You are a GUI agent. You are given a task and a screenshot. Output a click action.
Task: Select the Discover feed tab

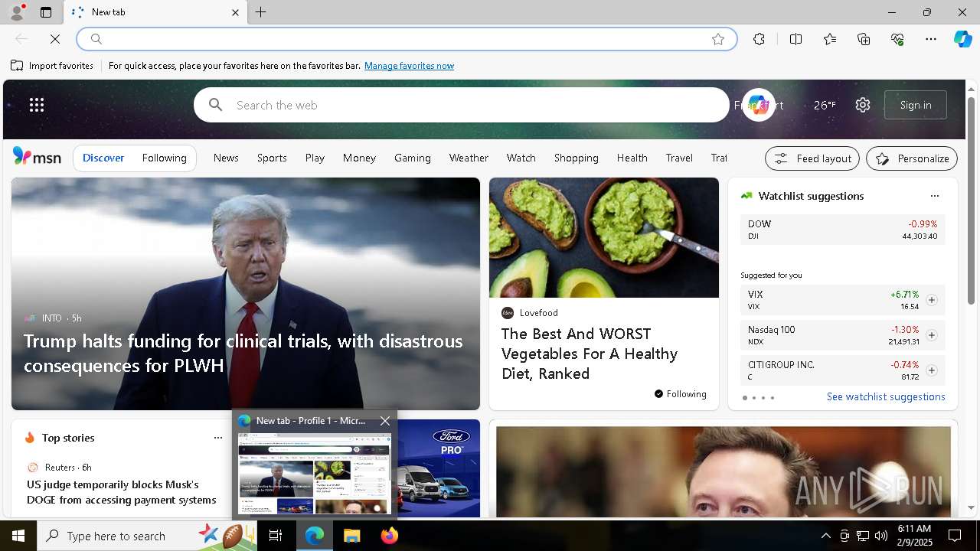(103, 158)
